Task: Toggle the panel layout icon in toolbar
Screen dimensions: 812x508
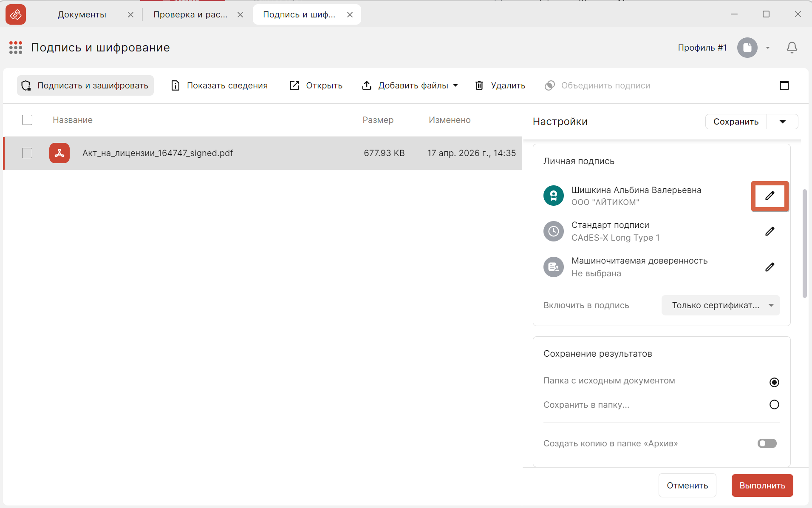Action: click(x=784, y=85)
